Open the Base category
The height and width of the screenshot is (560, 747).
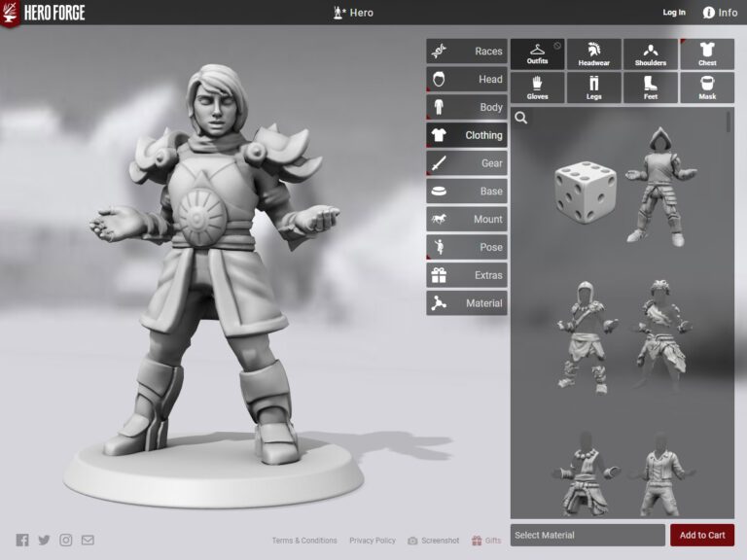click(x=467, y=191)
